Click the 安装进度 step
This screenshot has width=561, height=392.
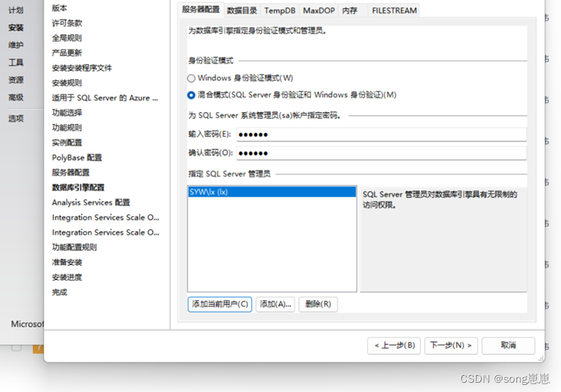67,278
